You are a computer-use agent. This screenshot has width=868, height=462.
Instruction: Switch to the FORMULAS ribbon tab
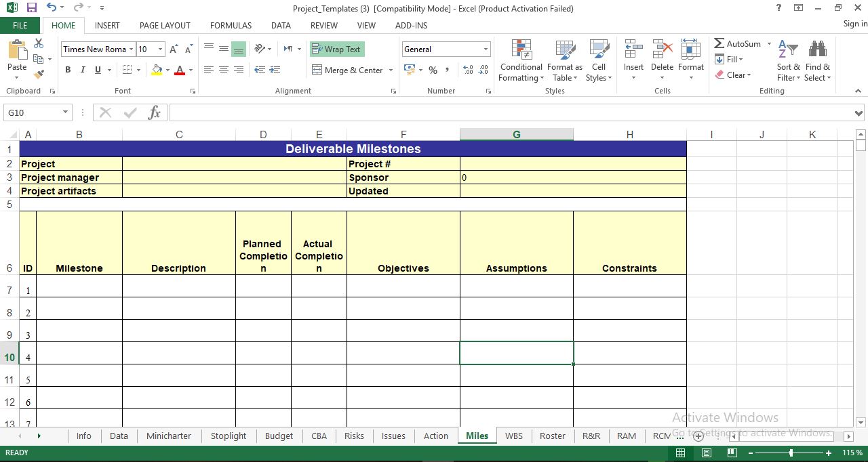click(231, 25)
